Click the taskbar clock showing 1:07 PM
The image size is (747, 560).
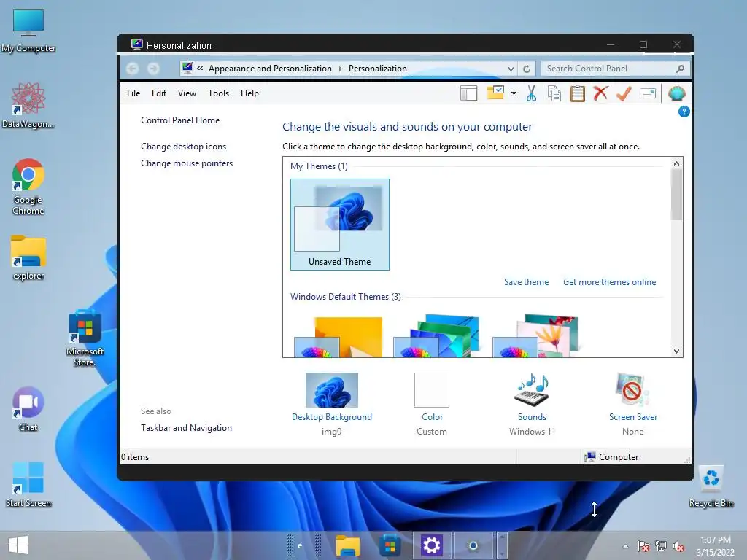pyautogui.click(x=715, y=546)
